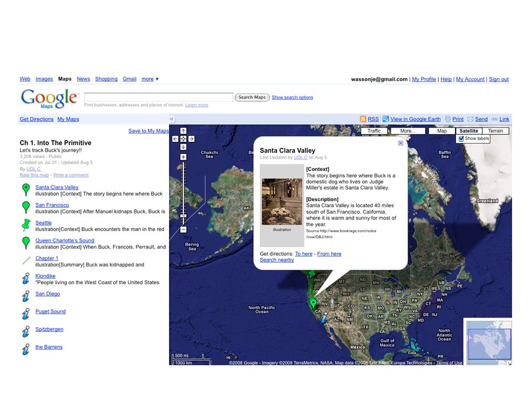Open the Help link in header

click(x=446, y=79)
